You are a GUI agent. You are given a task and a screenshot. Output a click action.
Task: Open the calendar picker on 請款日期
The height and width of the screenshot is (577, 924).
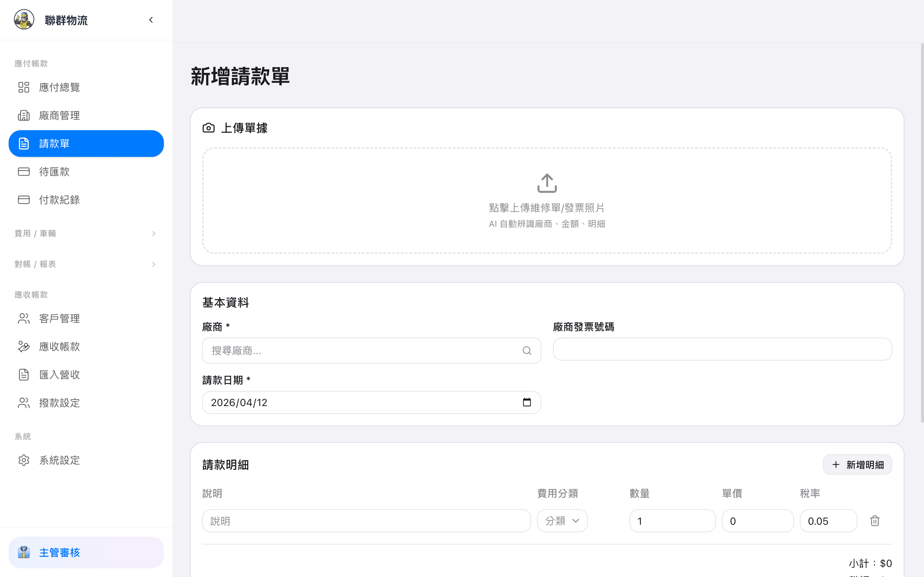(x=527, y=402)
